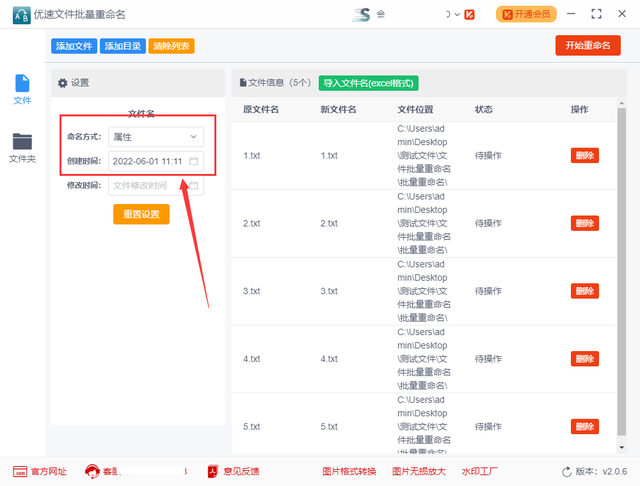Select original file name 2.txt
Screen dimensions: 640x486
click(251, 223)
